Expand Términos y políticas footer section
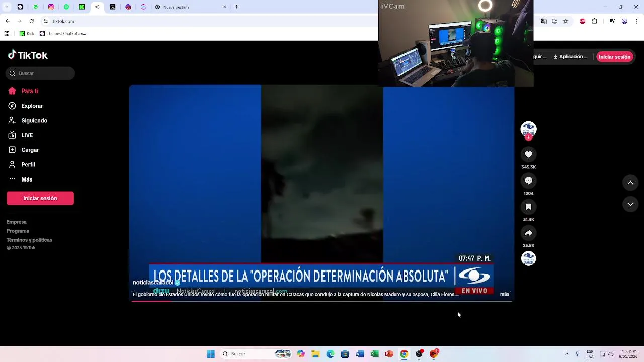Viewport: 644px width, 362px height. point(29,240)
